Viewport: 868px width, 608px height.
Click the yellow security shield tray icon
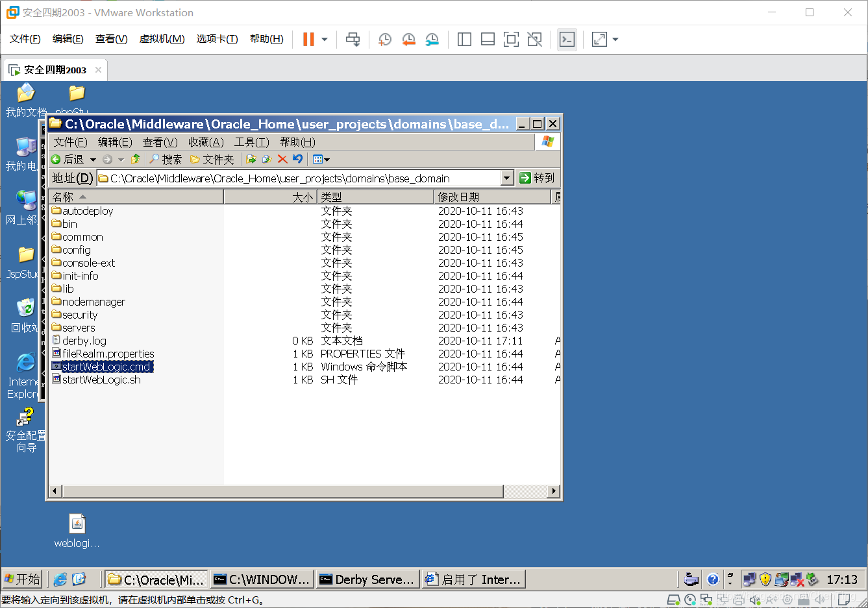point(765,579)
